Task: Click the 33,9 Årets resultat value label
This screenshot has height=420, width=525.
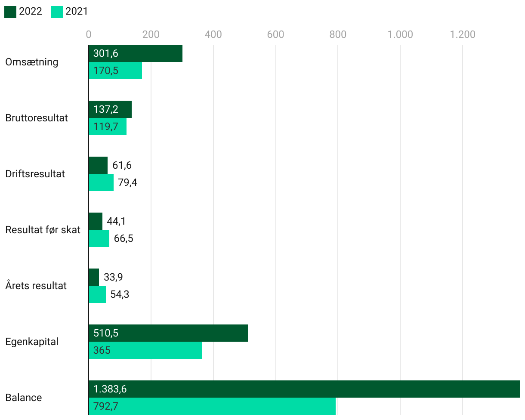Action: pyautogui.click(x=113, y=277)
